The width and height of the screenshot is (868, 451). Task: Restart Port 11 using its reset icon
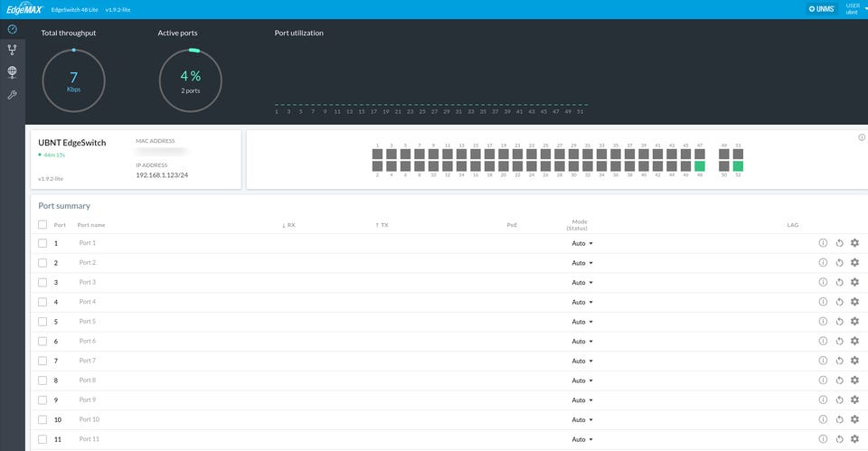(839, 439)
